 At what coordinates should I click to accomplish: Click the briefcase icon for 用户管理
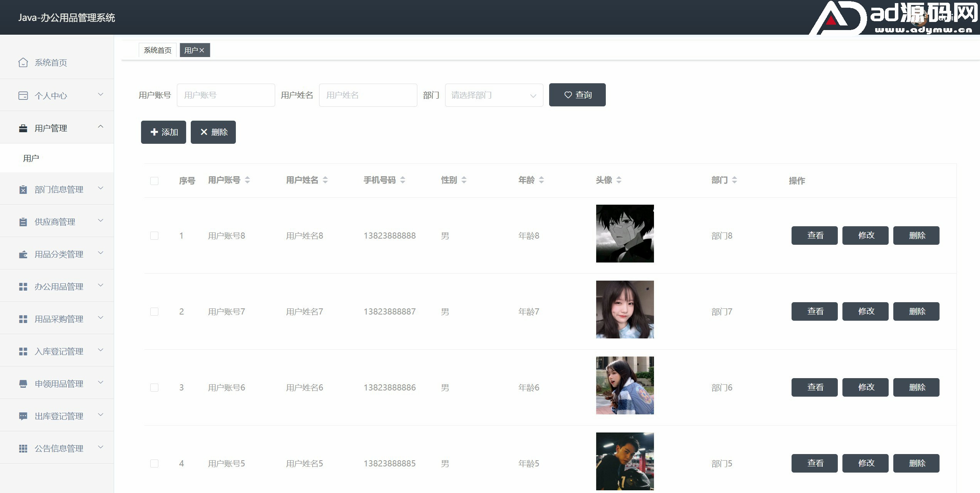tap(23, 128)
